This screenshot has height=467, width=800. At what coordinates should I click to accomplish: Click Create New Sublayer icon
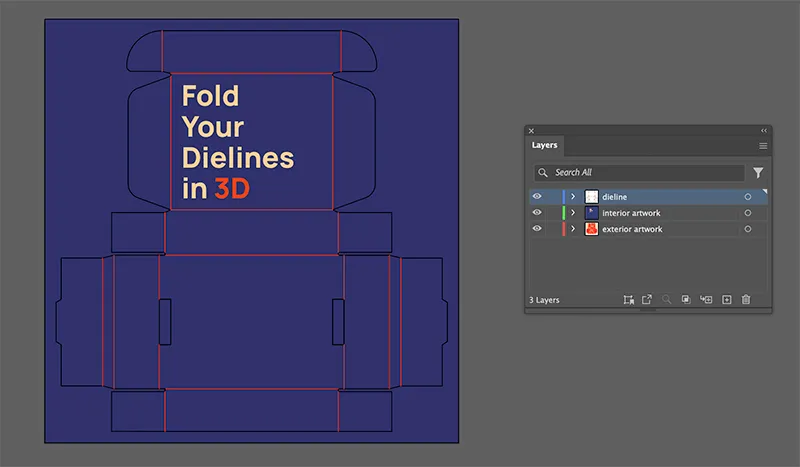click(x=706, y=300)
